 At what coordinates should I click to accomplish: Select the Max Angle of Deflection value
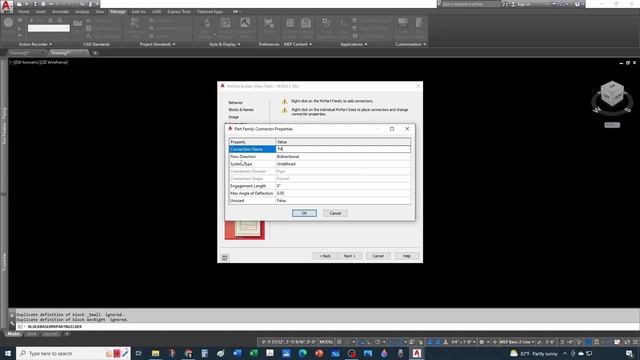click(x=343, y=193)
